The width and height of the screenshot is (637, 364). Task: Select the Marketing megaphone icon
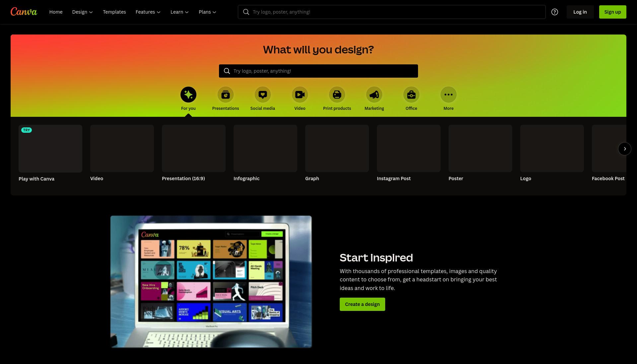pos(374,95)
